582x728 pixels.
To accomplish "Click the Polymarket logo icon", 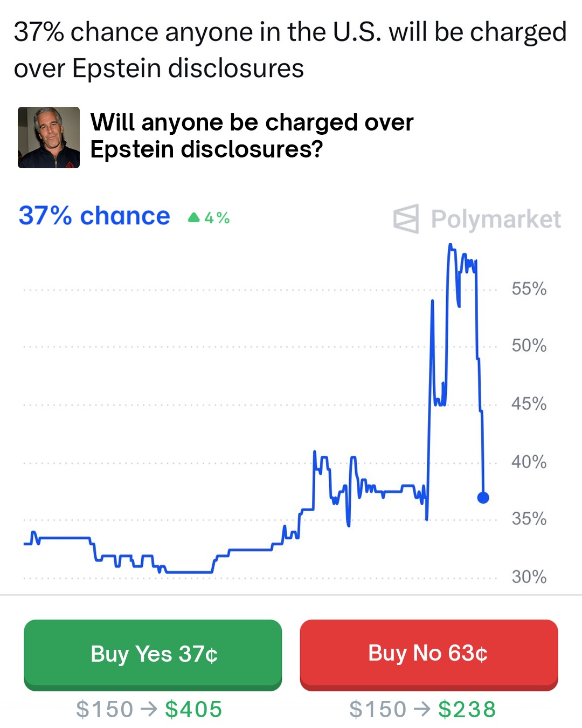I will [x=406, y=219].
